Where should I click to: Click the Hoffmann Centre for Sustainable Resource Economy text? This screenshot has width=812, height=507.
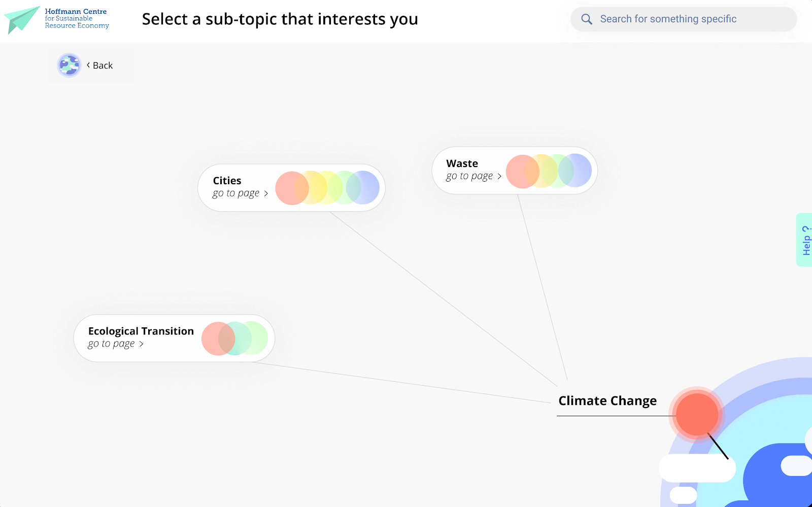[77, 18]
